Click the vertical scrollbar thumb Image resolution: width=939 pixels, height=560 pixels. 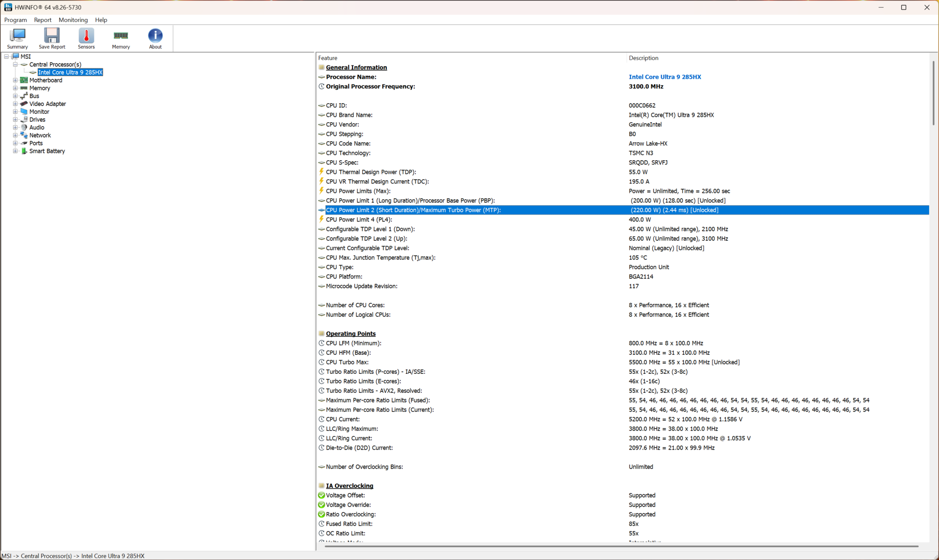click(933, 93)
